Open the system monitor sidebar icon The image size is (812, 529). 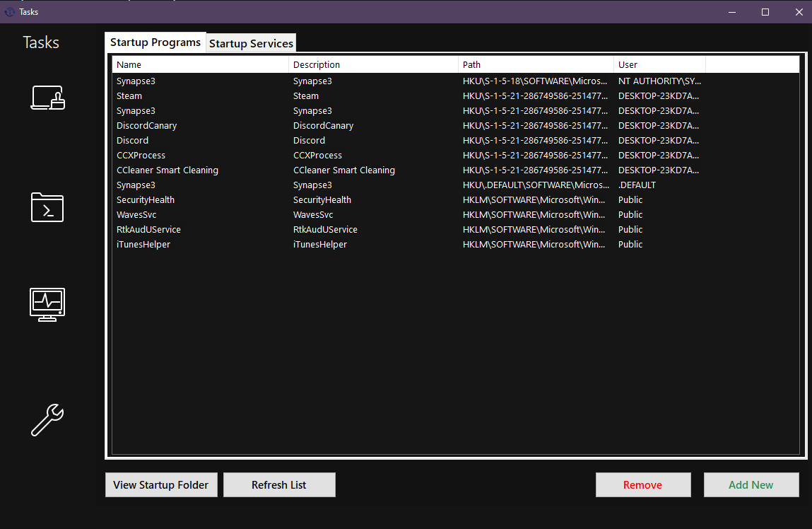(x=47, y=305)
